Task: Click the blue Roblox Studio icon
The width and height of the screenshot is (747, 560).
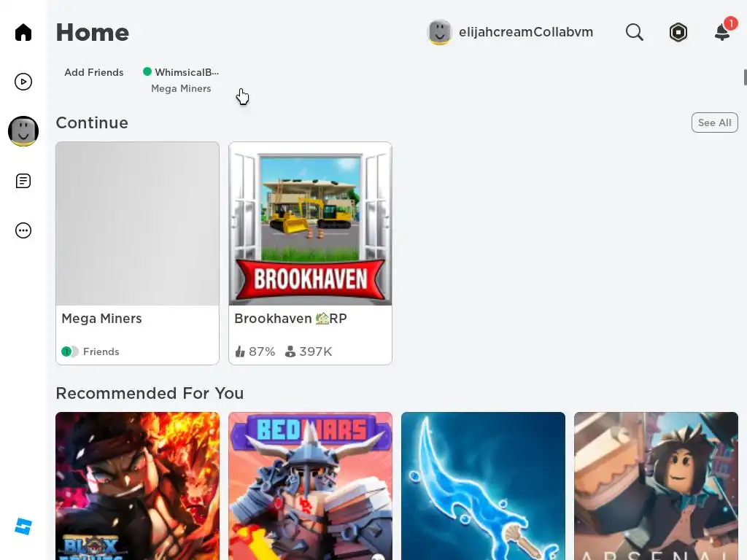Action: tap(23, 526)
